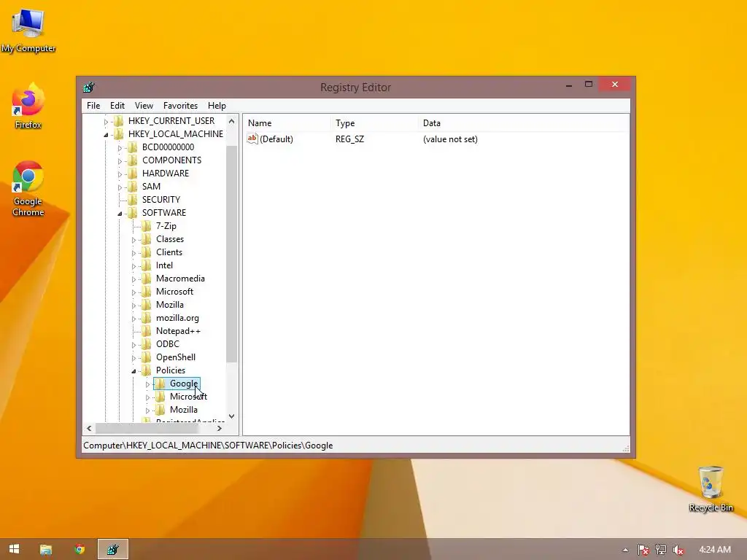This screenshot has height=560, width=747.
Task: Click the HKEY_LOCAL_MACHINE folder icon
Action: tap(119, 134)
